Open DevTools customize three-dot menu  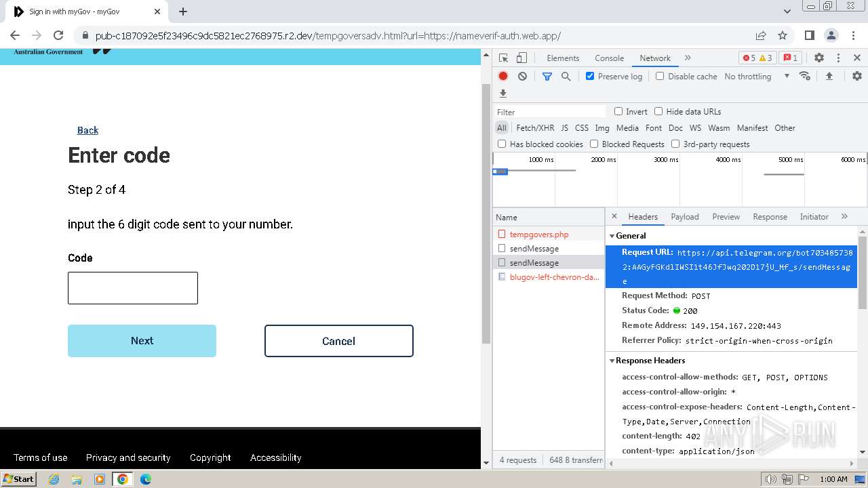tap(838, 58)
